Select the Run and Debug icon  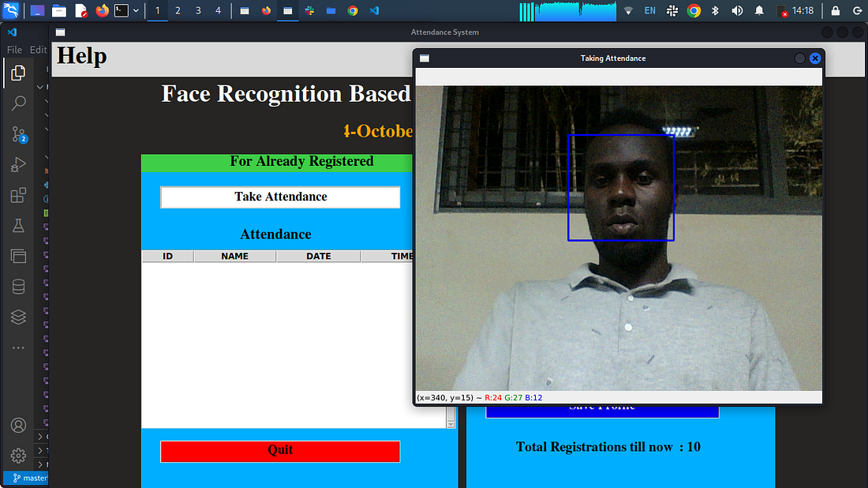pyautogui.click(x=18, y=164)
